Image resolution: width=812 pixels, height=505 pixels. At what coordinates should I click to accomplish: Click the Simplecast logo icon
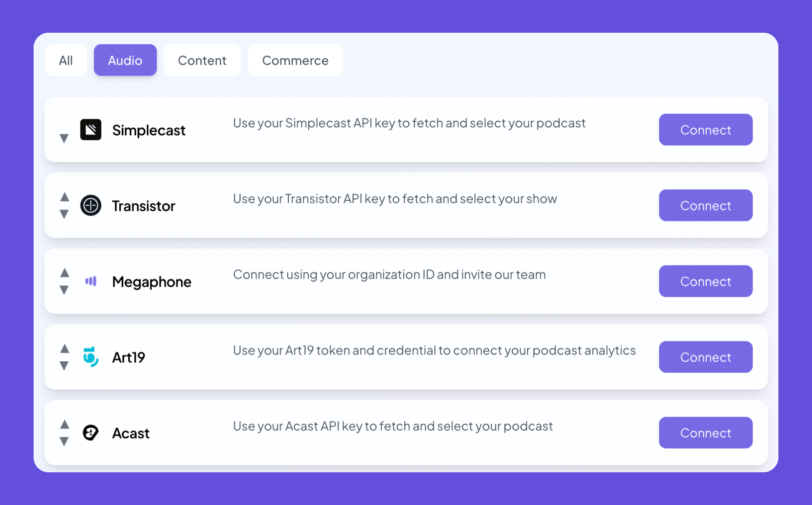pyautogui.click(x=91, y=130)
